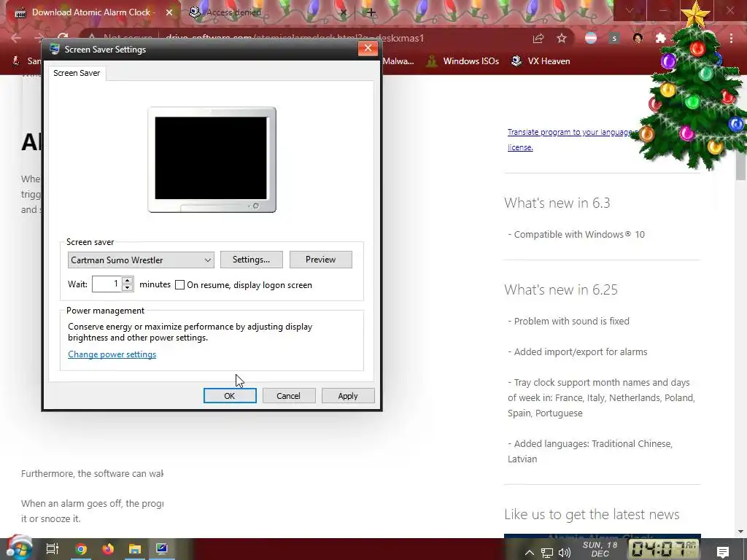Click the SUN, 18 DEC date display
This screenshot has width=747, height=560.
click(x=600, y=549)
